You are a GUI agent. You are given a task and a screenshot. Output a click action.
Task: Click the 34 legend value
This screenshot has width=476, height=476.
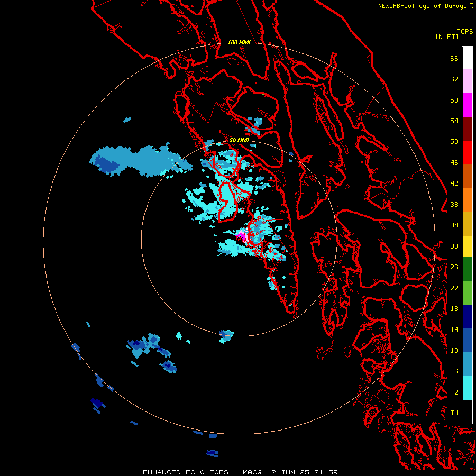(454, 225)
